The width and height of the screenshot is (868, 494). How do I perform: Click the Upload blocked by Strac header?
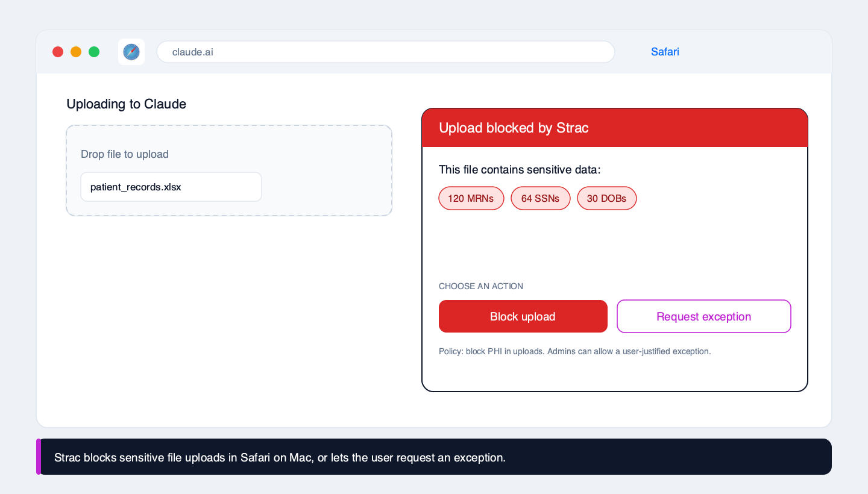point(614,128)
